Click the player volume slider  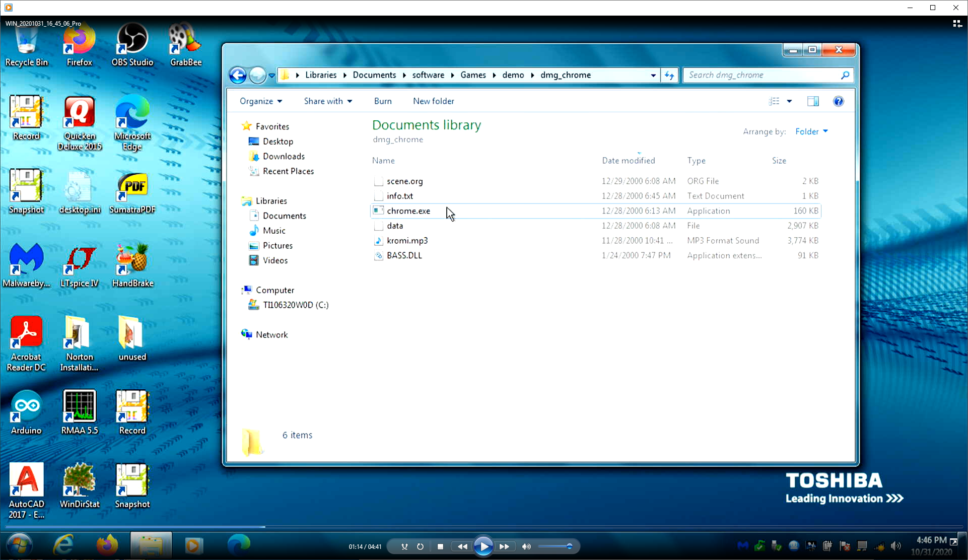tap(555, 546)
